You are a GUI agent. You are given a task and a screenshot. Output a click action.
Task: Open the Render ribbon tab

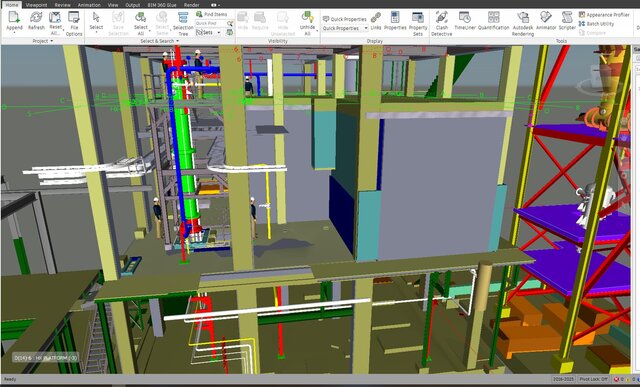pos(191,5)
